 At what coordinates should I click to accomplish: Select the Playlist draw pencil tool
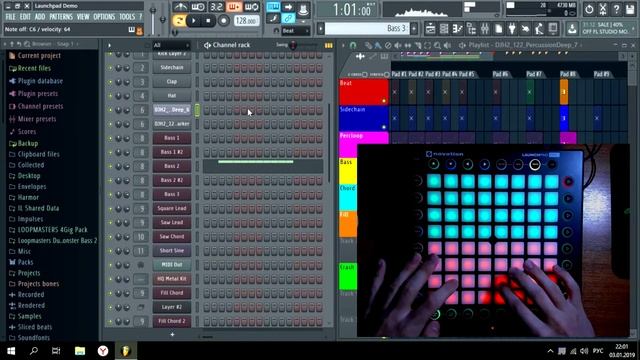pyautogui.click(x=368, y=45)
